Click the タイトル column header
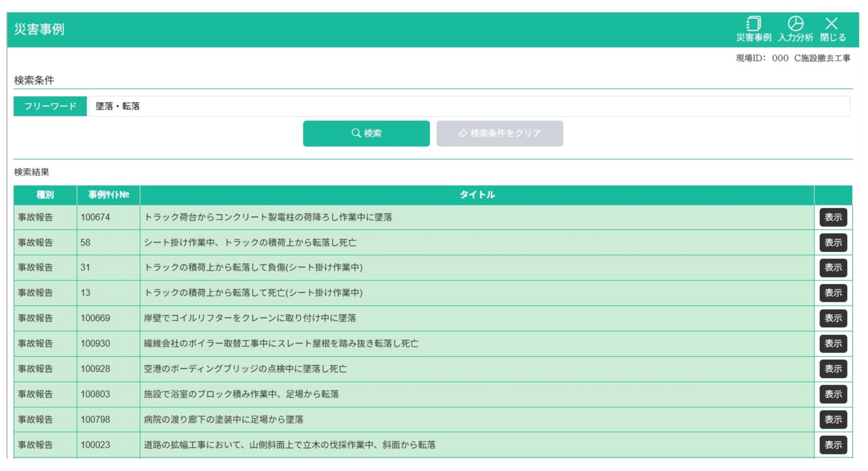 (477, 195)
